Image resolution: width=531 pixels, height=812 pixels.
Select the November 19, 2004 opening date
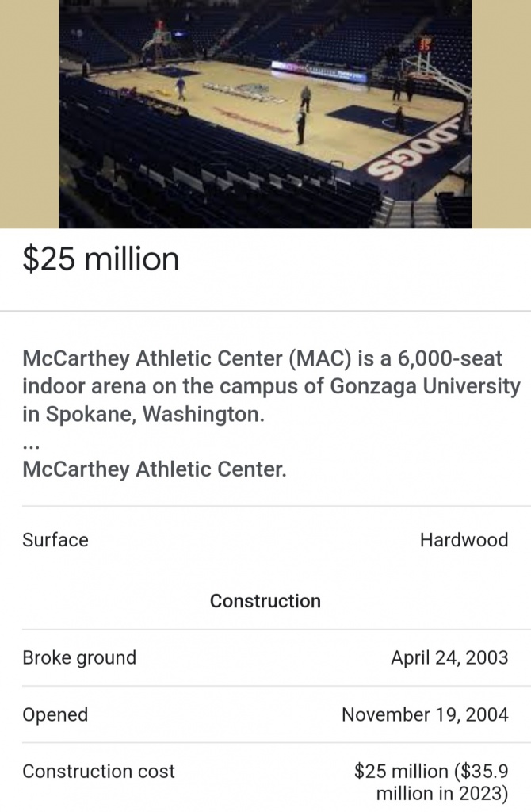425,715
